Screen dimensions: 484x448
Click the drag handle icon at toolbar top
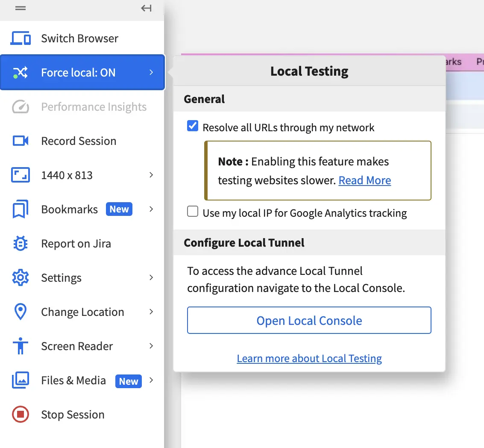pos(21,8)
